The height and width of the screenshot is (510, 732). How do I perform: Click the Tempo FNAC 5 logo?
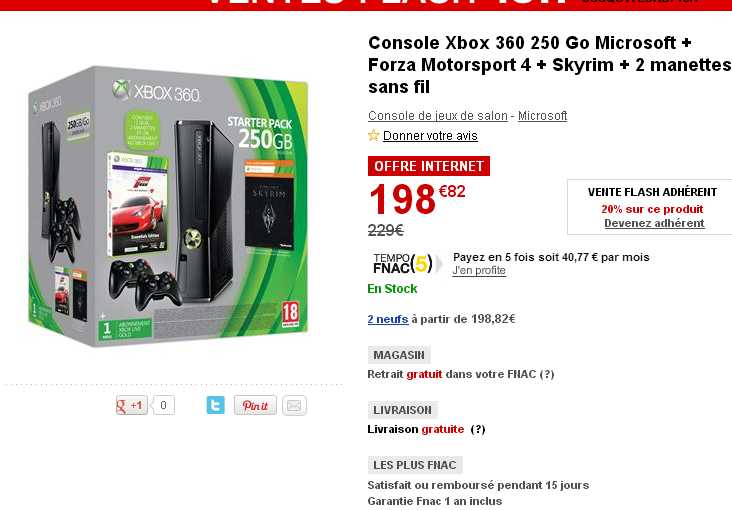click(402, 263)
